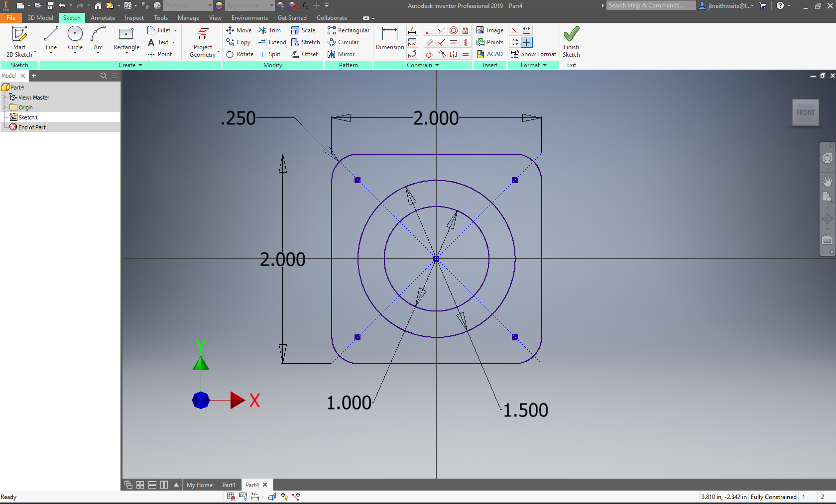The width and height of the screenshot is (836, 504).
Task: Apply the Equal constraint
Action: 466,54
